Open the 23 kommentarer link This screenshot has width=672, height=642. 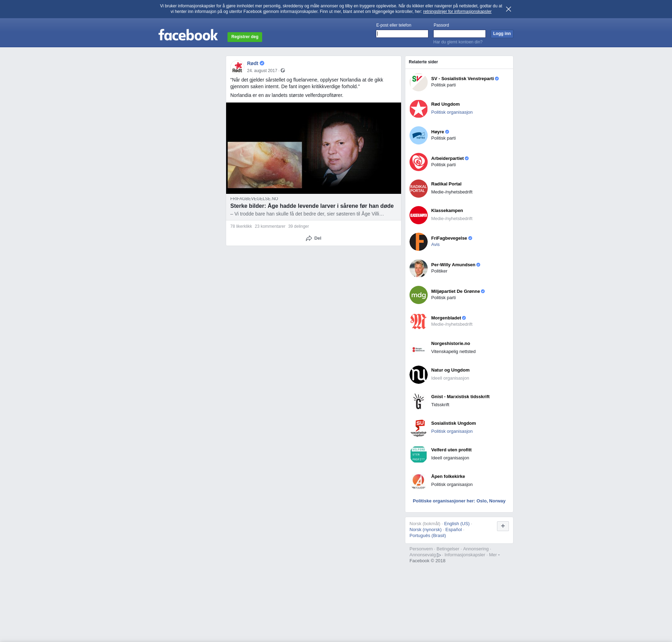click(x=270, y=226)
